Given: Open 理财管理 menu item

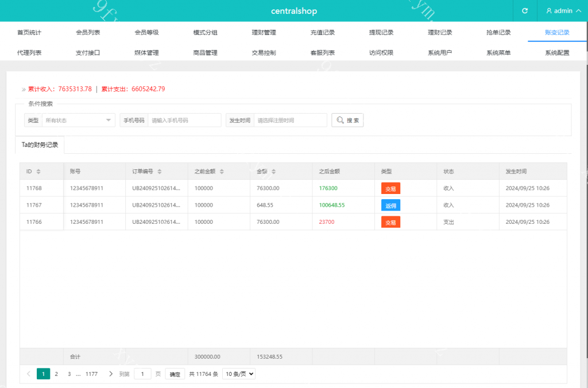Looking at the screenshot, I should coord(264,32).
